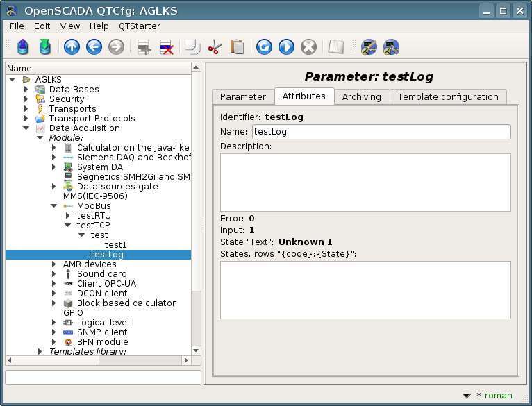Click the Add item toolbar icon

click(144, 47)
